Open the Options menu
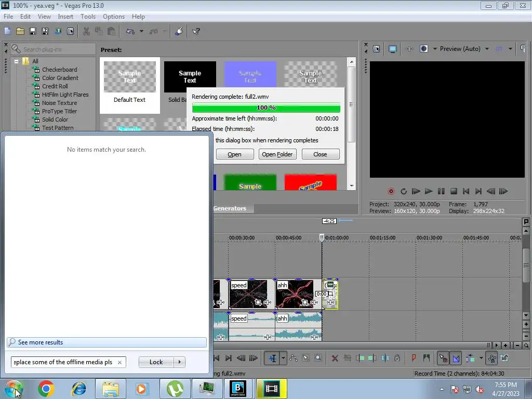The width and height of the screenshot is (532, 399). [114, 17]
